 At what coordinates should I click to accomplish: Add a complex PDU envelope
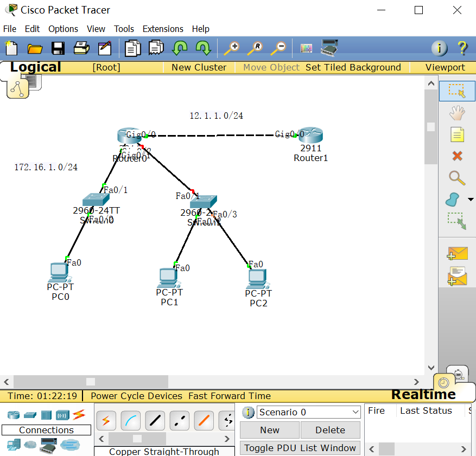[457, 276]
